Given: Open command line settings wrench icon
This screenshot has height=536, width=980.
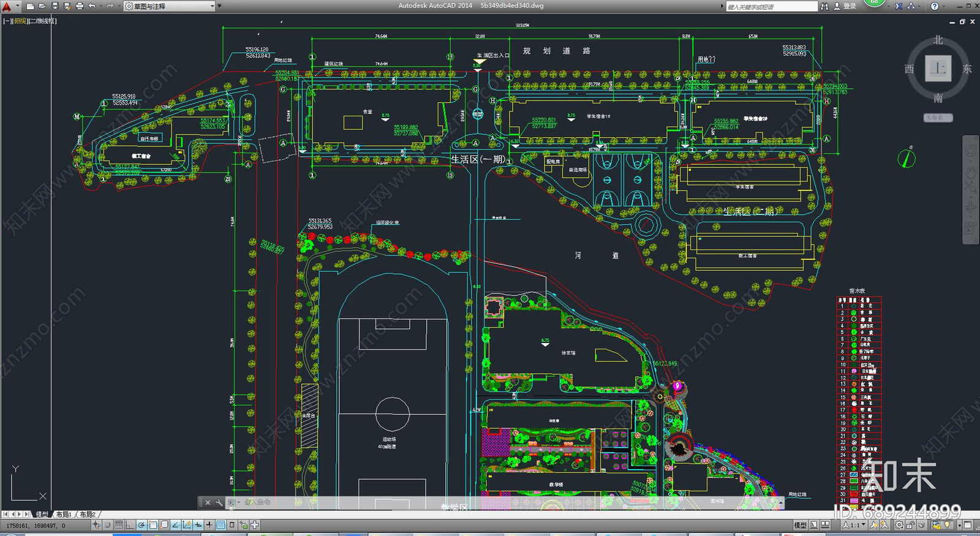Looking at the screenshot, I should 219,502.
